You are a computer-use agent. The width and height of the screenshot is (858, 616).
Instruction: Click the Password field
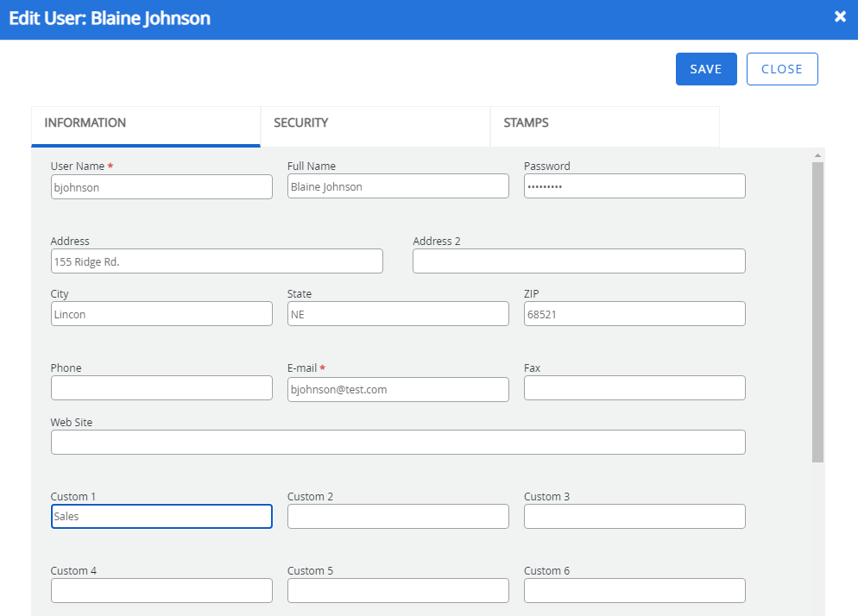634,186
